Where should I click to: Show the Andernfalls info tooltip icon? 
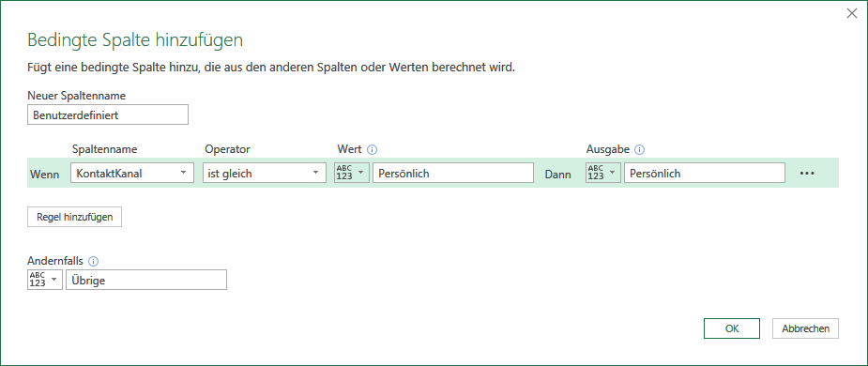point(94,261)
